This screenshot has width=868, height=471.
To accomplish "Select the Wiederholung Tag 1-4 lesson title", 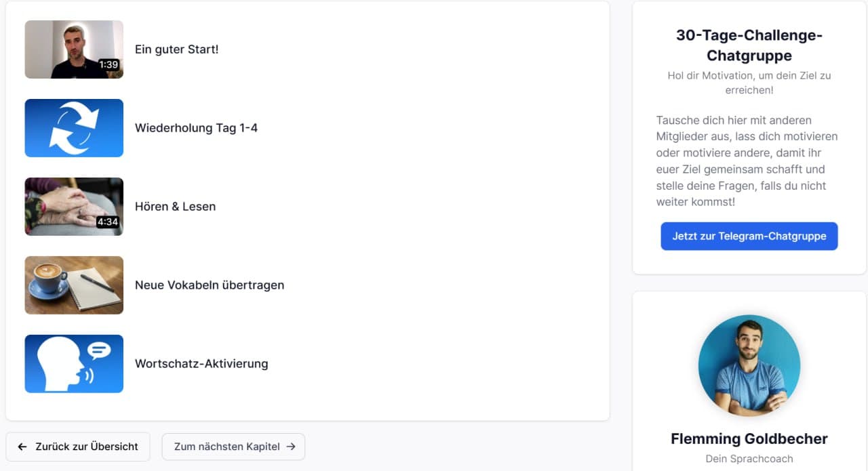I will (197, 127).
